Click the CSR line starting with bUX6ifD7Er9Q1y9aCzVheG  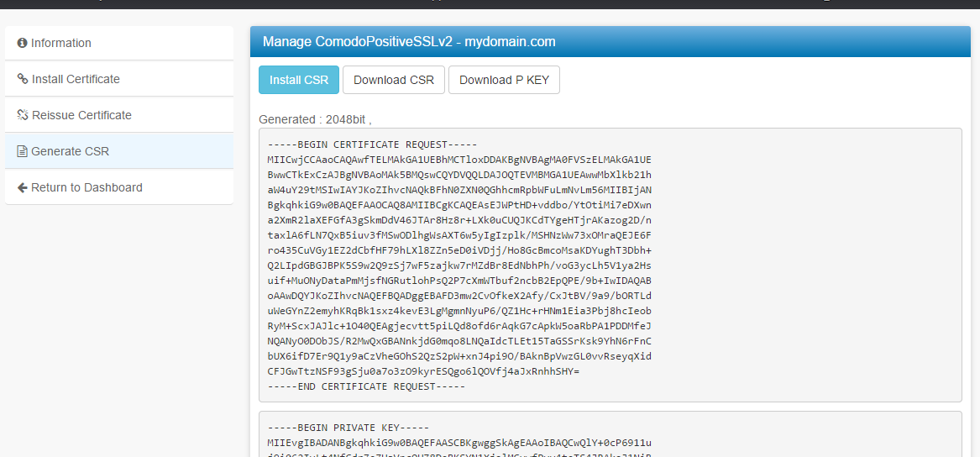pyautogui.click(x=459, y=356)
